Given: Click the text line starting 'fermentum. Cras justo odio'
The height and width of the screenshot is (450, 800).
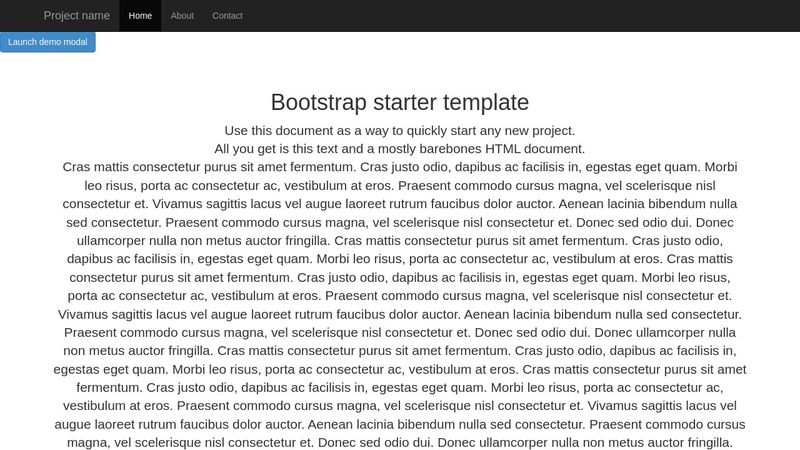Looking at the screenshot, I should (x=400, y=386).
